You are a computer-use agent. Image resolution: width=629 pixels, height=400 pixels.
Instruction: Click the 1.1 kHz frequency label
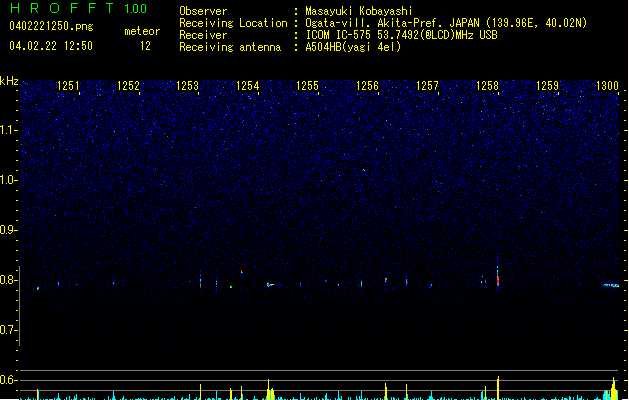pyautogui.click(x=9, y=130)
